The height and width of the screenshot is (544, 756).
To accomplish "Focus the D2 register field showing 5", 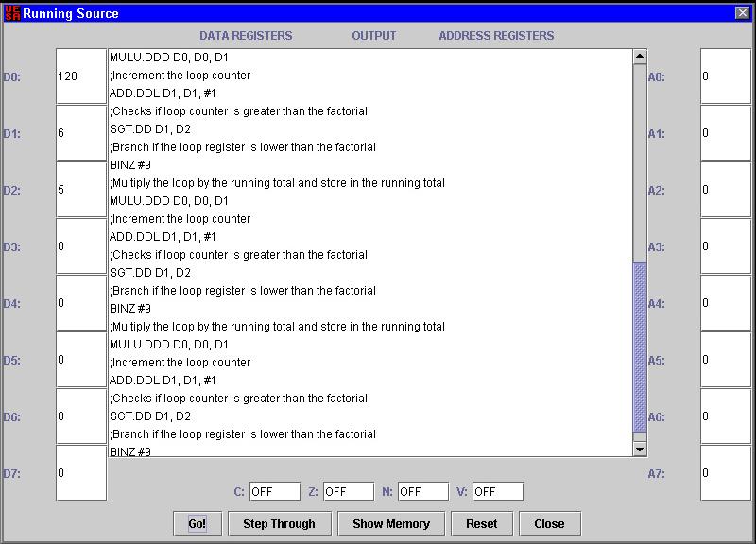I will 81,190.
